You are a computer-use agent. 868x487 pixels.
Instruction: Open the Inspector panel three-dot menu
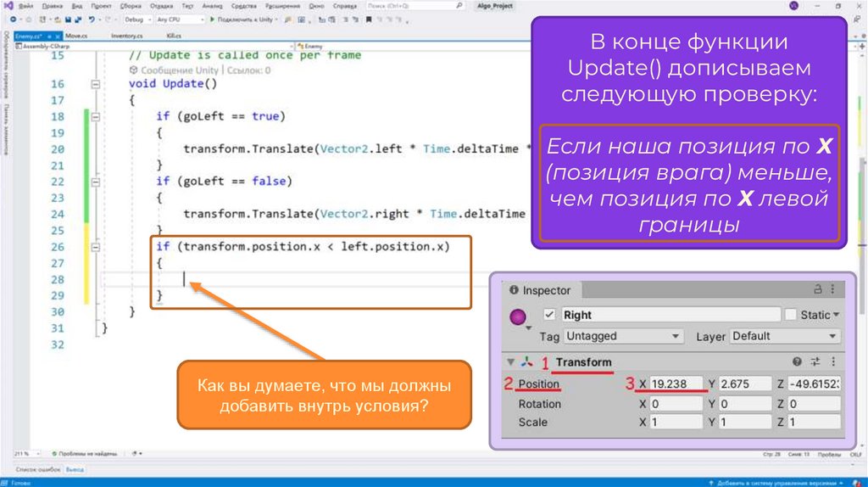tap(832, 289)
